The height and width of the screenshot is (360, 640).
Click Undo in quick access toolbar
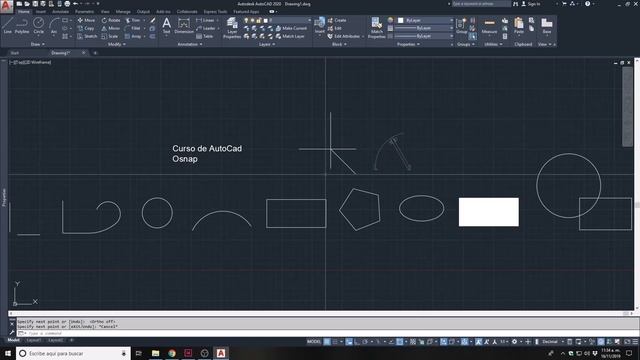76,4
